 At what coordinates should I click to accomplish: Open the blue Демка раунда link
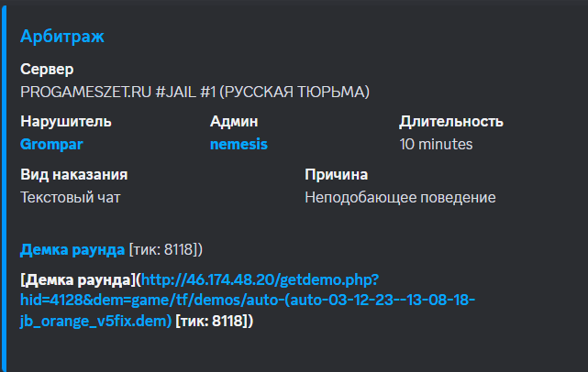click(72, 249)
